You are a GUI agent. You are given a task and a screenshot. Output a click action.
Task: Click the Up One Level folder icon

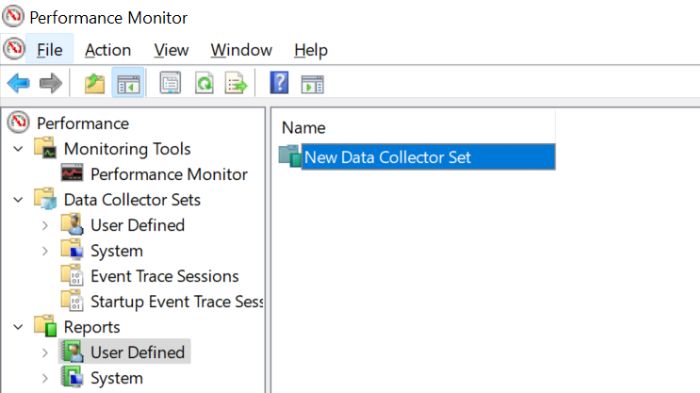pos(95,83)
